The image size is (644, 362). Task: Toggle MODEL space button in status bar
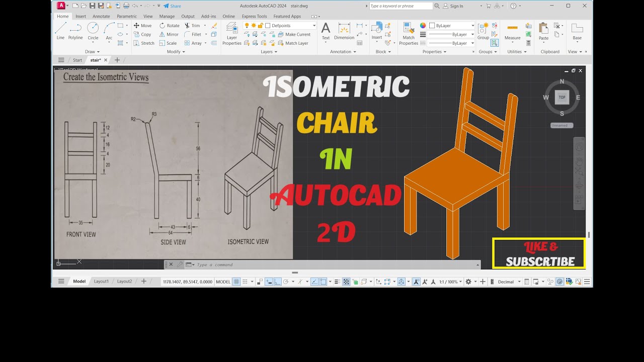click(223, 282)
